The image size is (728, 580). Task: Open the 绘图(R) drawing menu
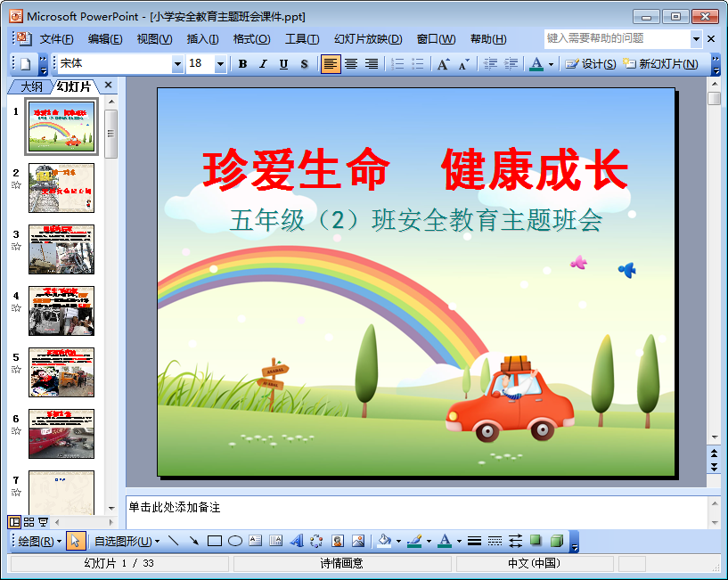click(40, 541)
